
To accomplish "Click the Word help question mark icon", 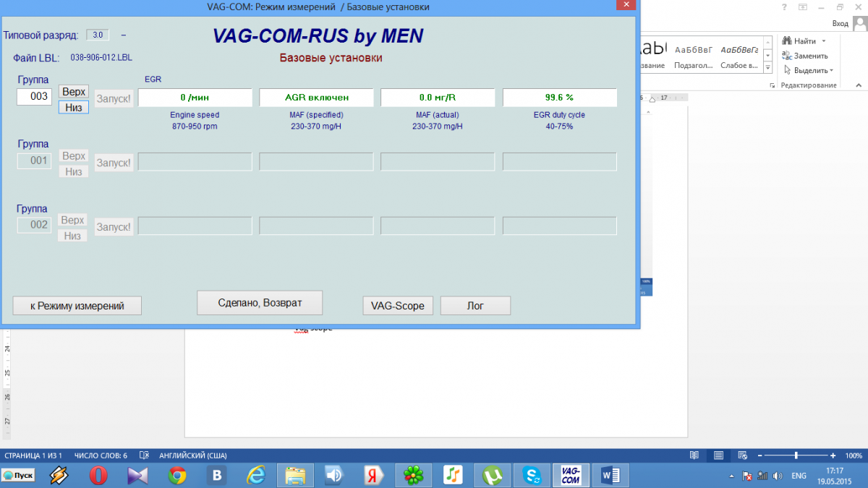I will pos(785,7).
